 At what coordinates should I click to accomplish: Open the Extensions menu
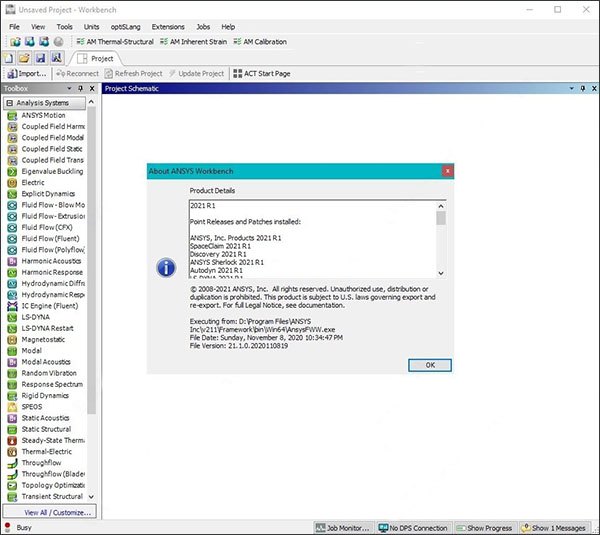point(168,27)
